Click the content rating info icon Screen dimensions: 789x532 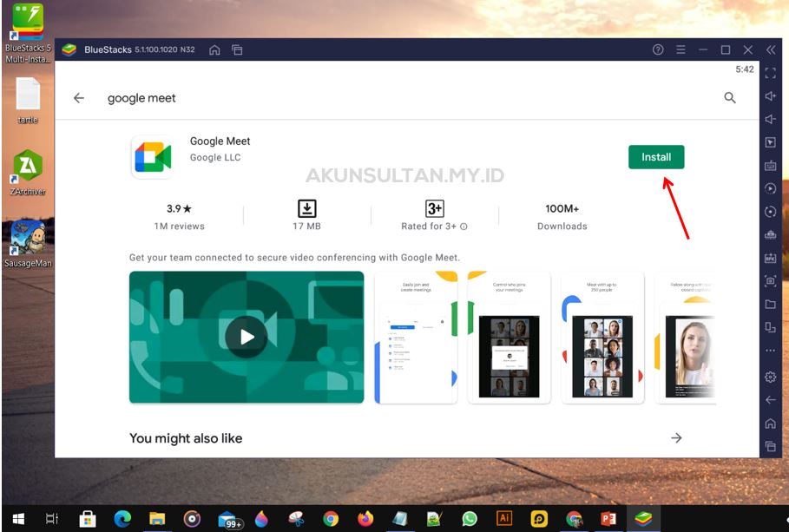[x=464, y=227]
